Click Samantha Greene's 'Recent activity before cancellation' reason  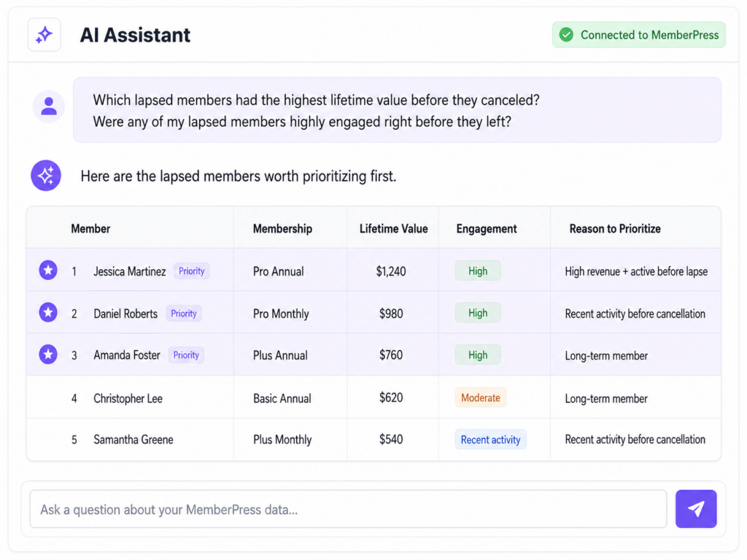point(635,440)
